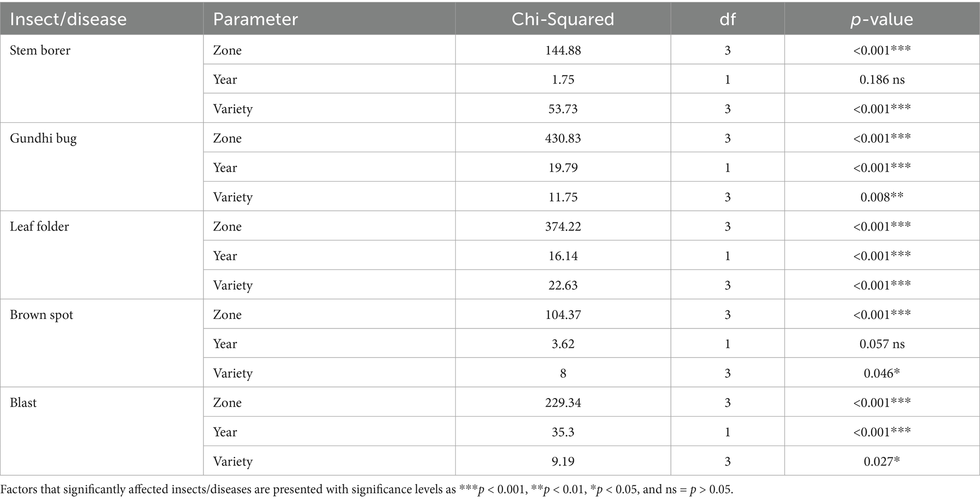Click the Chi-Squared value 229.34

[x=563, y=403]
